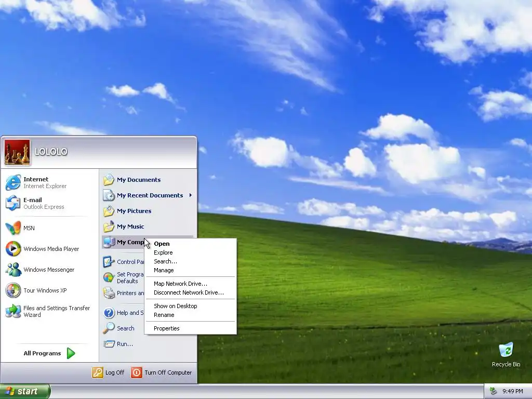This screenshot has height=399, width=532.
Task: Click "My Music" label
Action: tap(130, 227)
